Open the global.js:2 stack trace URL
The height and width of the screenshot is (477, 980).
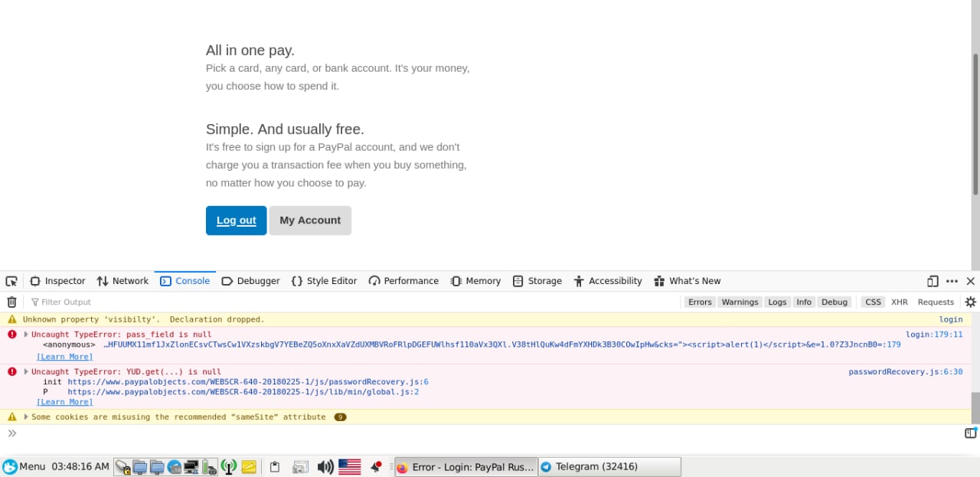tap(243, 392)
